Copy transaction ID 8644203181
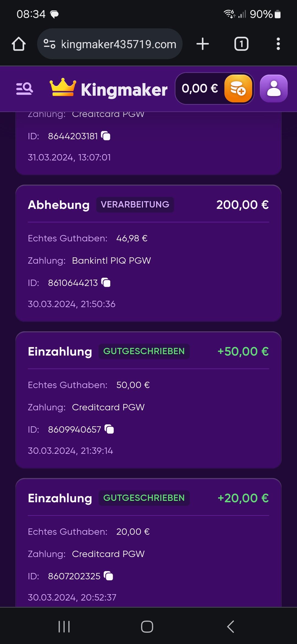 106,136
